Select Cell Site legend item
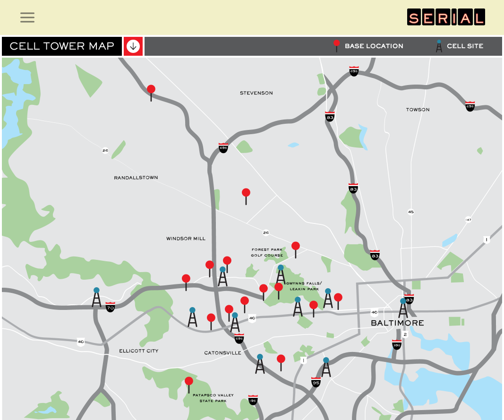Screen dimensions: 504x420 point(460,46)
